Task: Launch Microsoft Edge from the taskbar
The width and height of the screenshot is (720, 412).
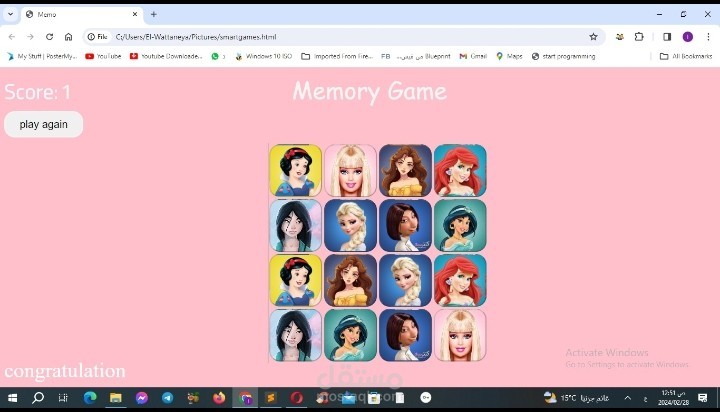Action: [x=90, y=398]
